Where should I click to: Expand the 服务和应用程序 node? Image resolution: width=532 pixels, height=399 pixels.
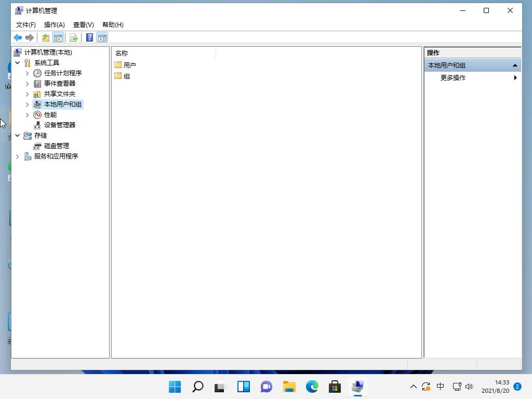tap(18, 156)
